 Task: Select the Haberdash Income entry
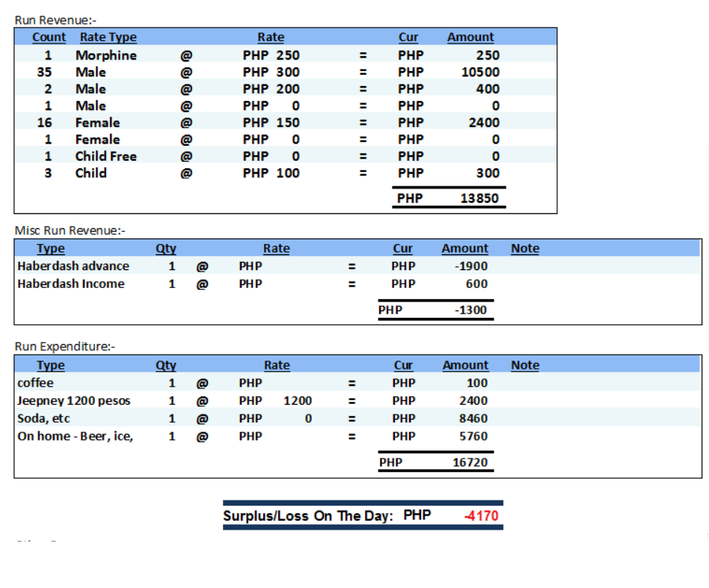(71, 284)
